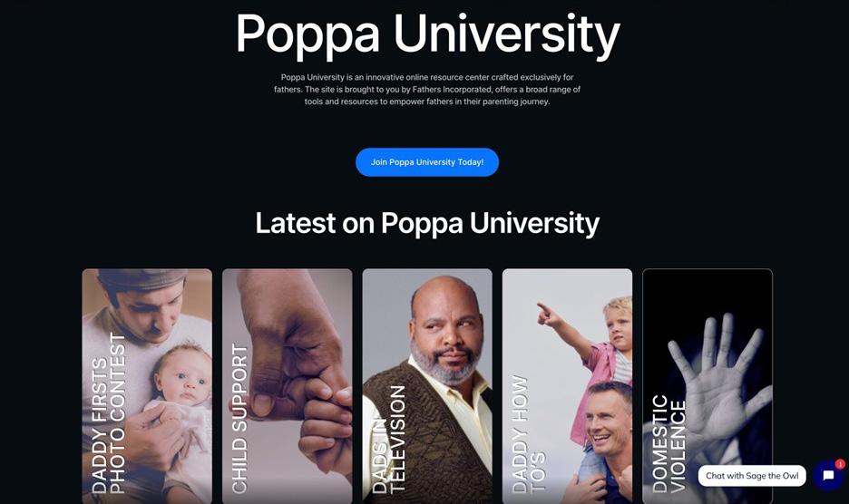
Task: Open the Domestic Violence card
Action: coord(707,386)
